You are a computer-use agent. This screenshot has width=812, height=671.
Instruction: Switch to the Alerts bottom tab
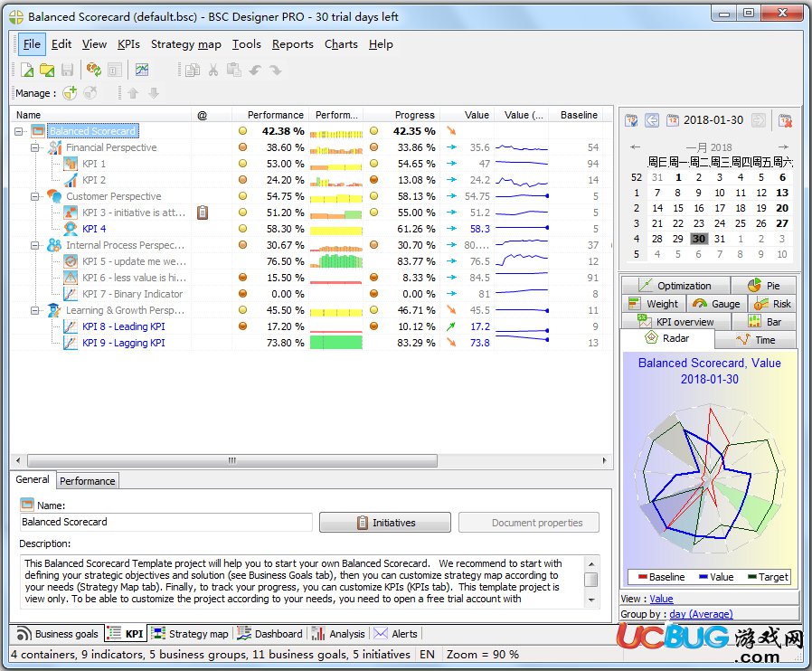(x=396, y=634)
